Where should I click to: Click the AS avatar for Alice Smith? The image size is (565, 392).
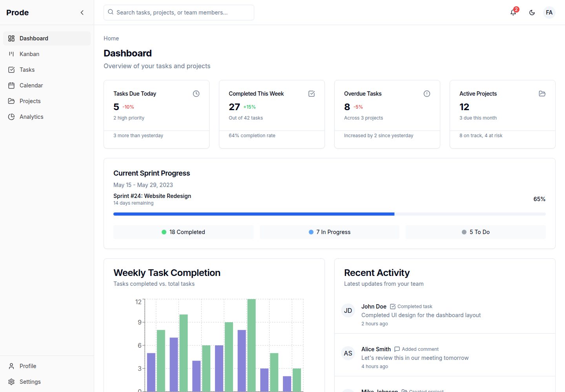tap(348, 353)
